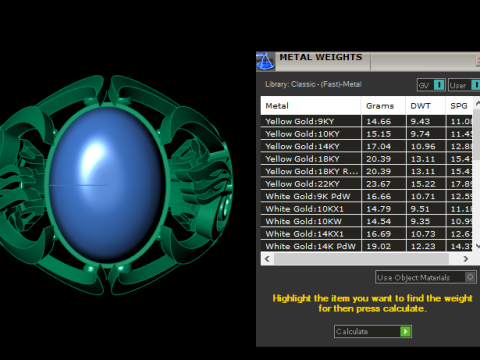Click the horizontal scrollbar thumb
Screen dimensions: 480x360
click(x=361, y=259)
